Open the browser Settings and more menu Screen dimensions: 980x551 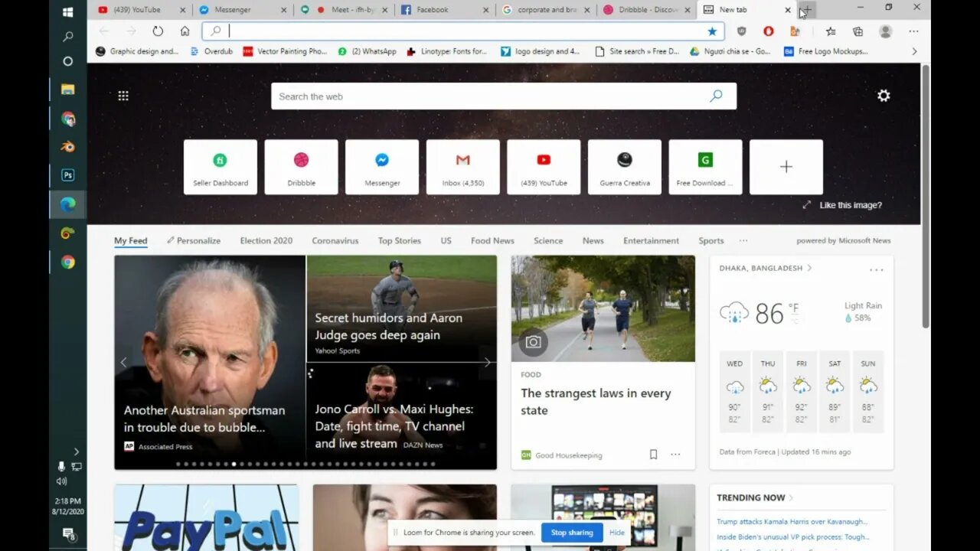[913, 31]
